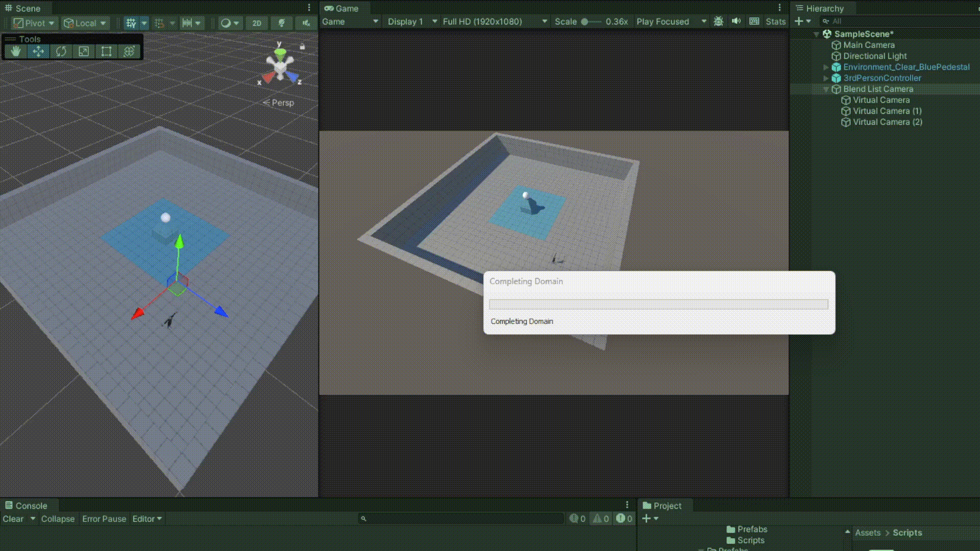Image resolution: width=980 pixels, height=551 pixels.
Task: Select the Rect tool
Action: [x=106, y=51]
